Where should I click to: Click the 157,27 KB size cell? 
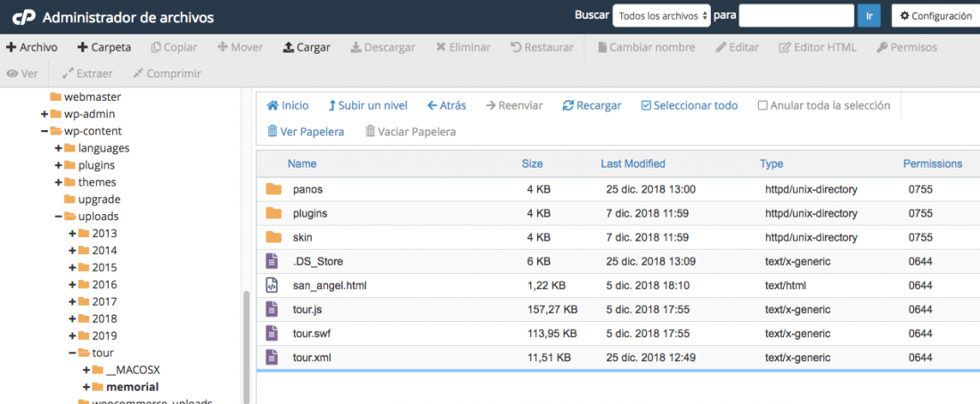tap(552, 309)
